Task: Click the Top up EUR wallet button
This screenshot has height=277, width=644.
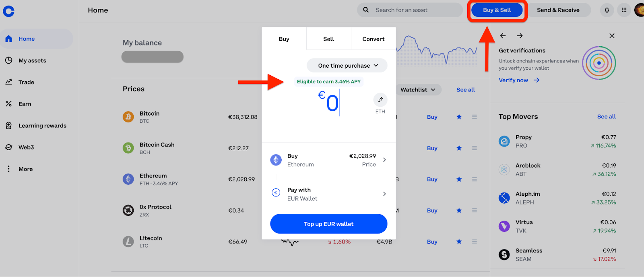Action: 329,224
